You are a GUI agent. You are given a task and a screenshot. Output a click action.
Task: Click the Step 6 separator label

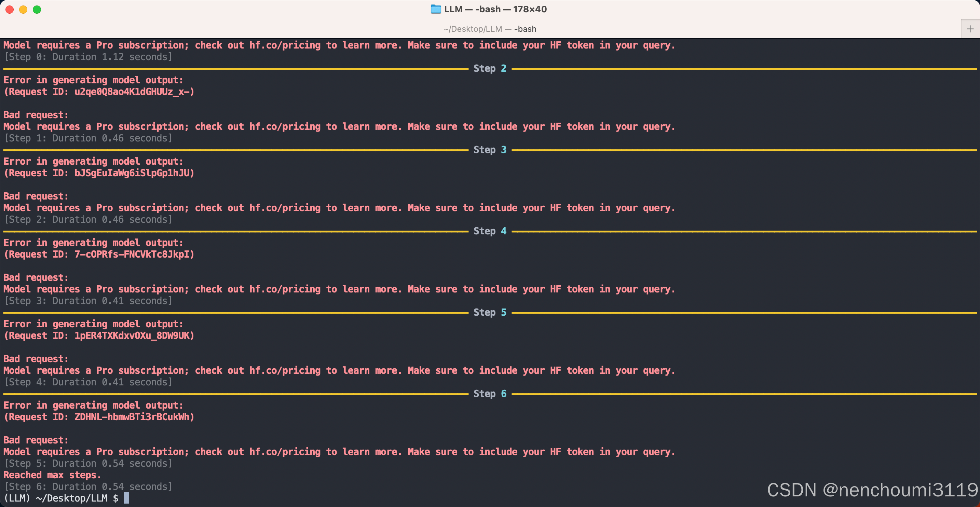point(490,394)
